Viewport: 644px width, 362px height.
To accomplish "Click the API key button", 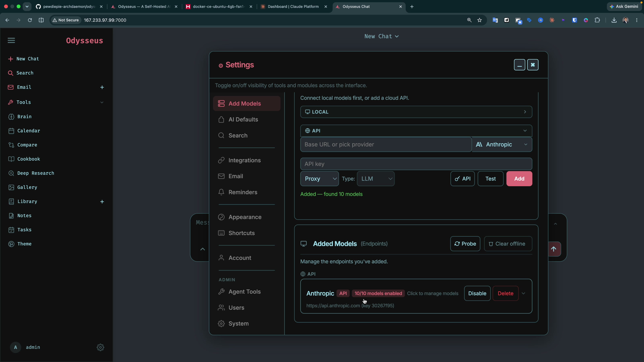I will click(462, 179).
